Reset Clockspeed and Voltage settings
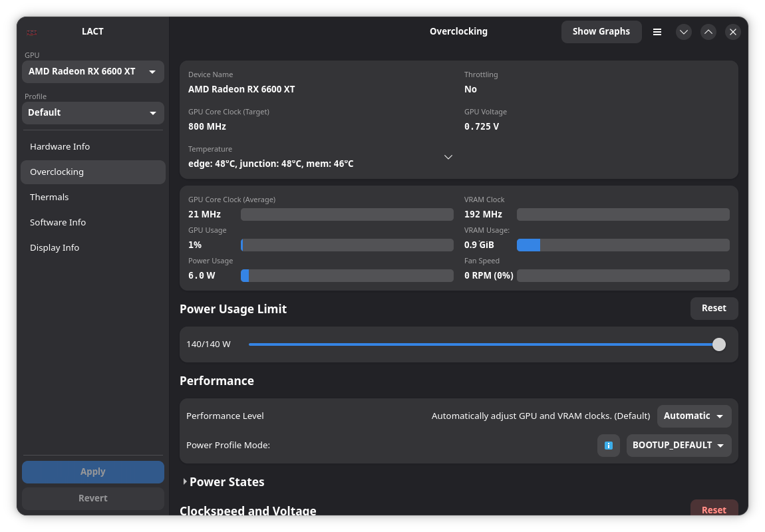The height and width of the screenshot is (532, 765). tap(714, 508)
